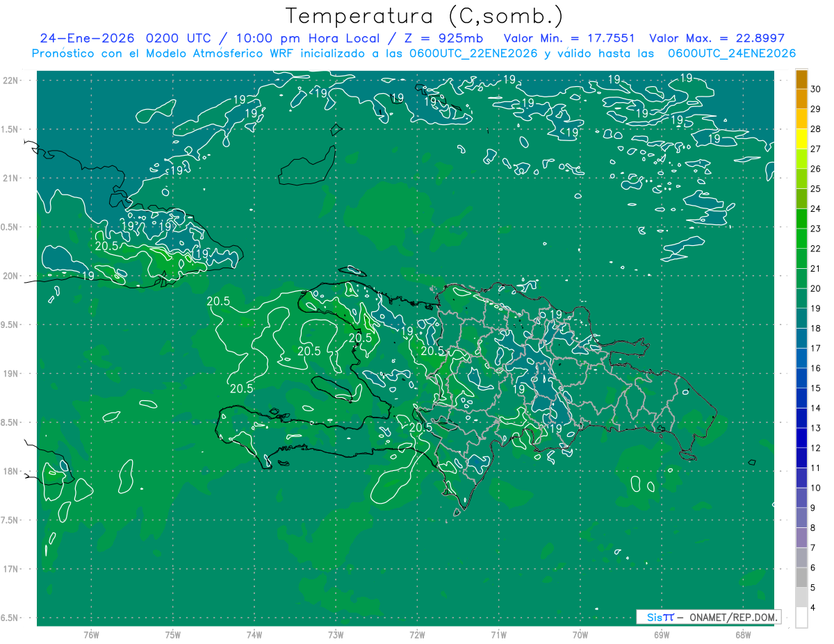
Task: Click the legend tick value '17'
Action: [816, 349]
